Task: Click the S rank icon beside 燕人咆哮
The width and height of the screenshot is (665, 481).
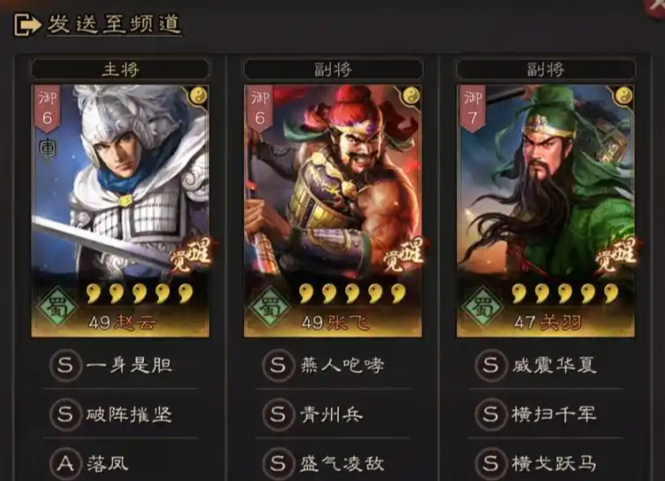Action: pos(278,365)
